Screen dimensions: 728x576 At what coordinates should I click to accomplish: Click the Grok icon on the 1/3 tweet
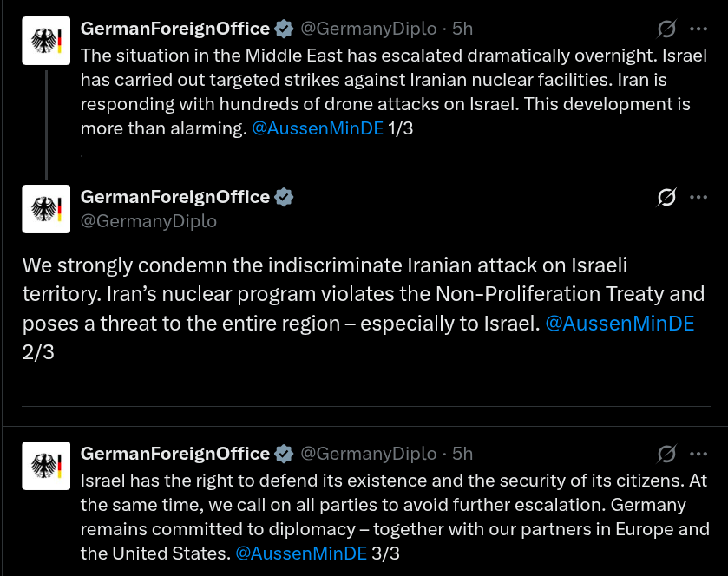coord(666,29)
